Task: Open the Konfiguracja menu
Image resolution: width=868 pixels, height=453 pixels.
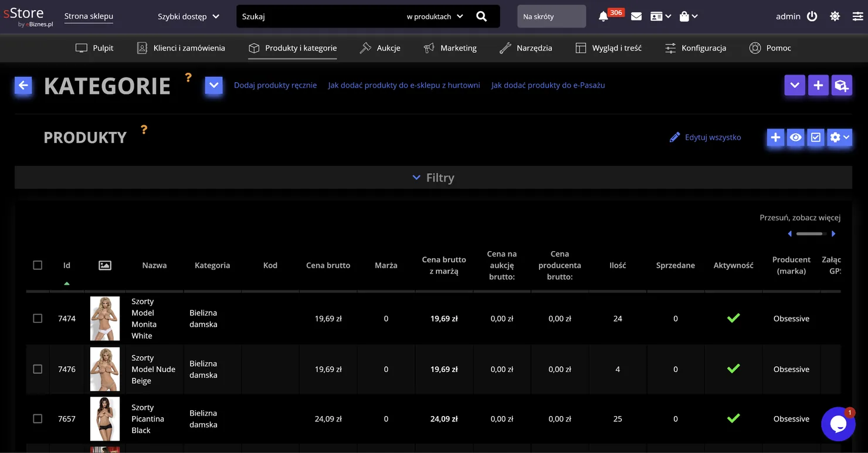Action: pyautogui.click(x=696, y=48)
